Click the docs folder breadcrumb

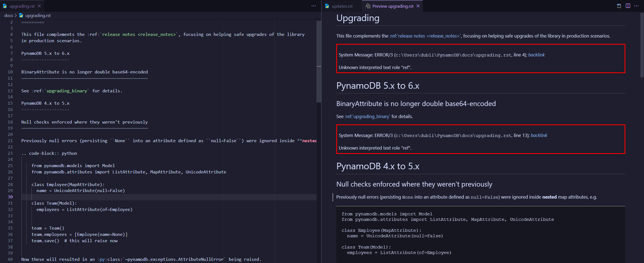click(x=8, y=16)
